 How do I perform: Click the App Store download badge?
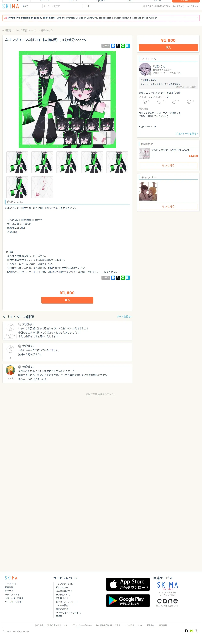(128, 584)
